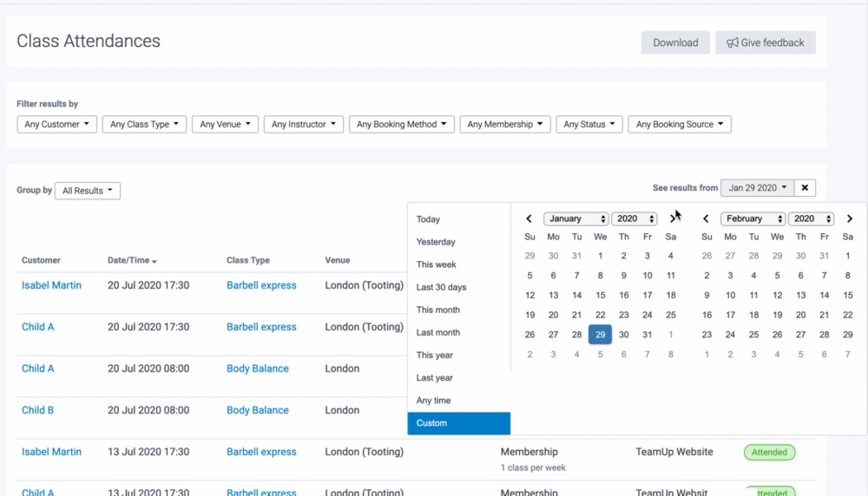Clear the date filter with X button
868x496 pixels.
pos(805,188)
